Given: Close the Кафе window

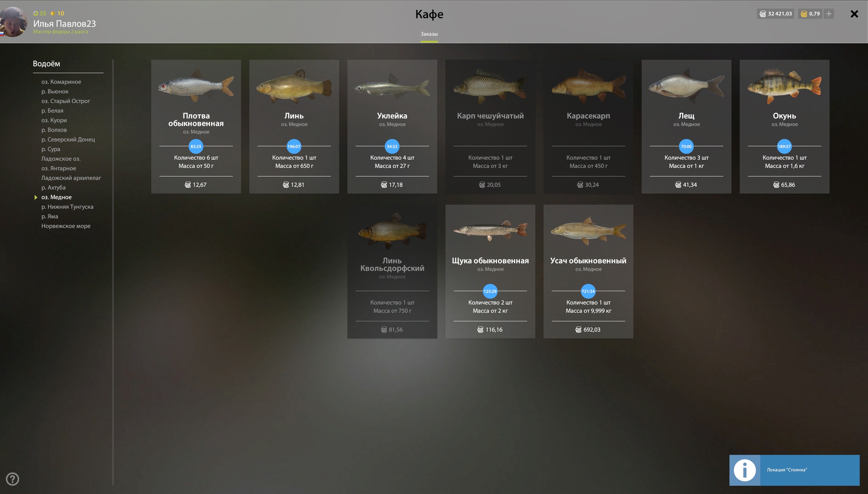Looking at the screenshot, I should 854,14.
